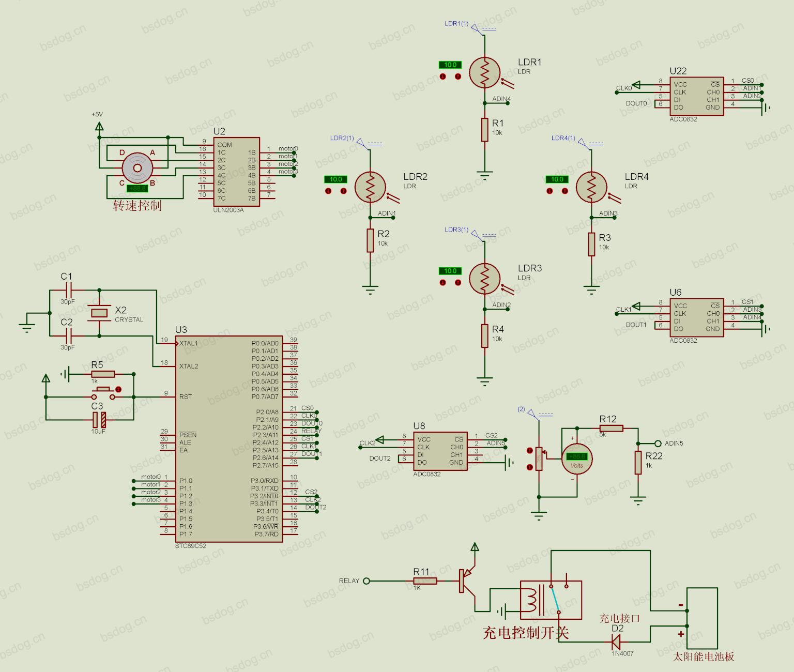The width and height of the screenshot is (794, 672).
Task: Click the ground symbol below R1
Action: pyautogui.click(x=485, y=175)
